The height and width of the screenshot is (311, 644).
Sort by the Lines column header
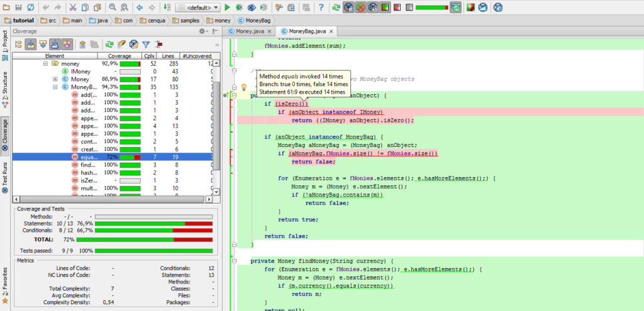pyautogui.click(x=168, y=56)
